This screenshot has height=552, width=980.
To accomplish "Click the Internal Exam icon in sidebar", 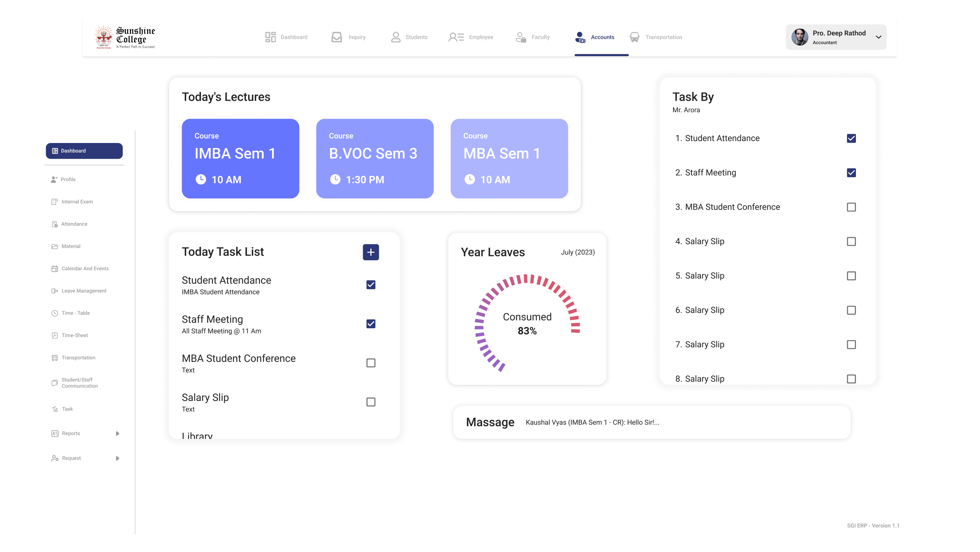I will click(55, 202).
